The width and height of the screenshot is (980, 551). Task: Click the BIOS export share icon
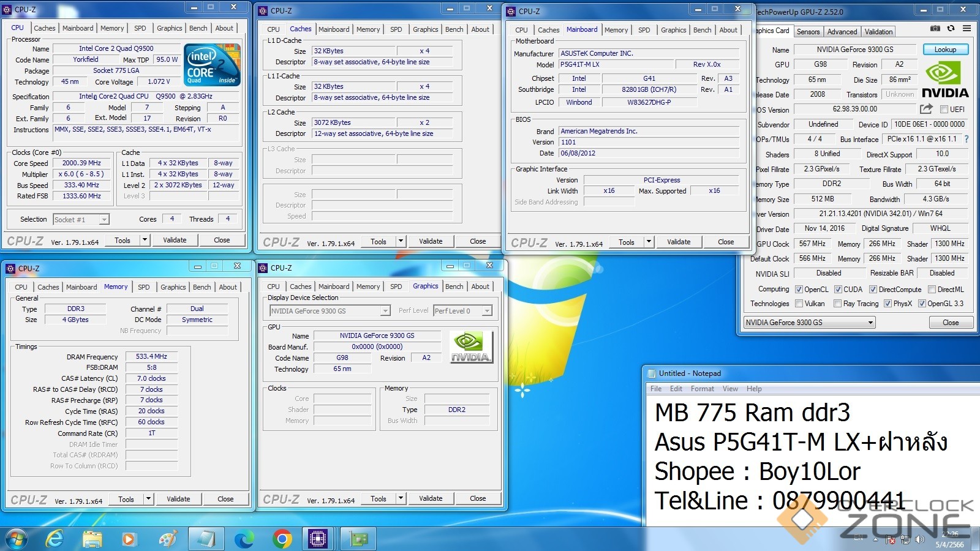tap(926, 109)
